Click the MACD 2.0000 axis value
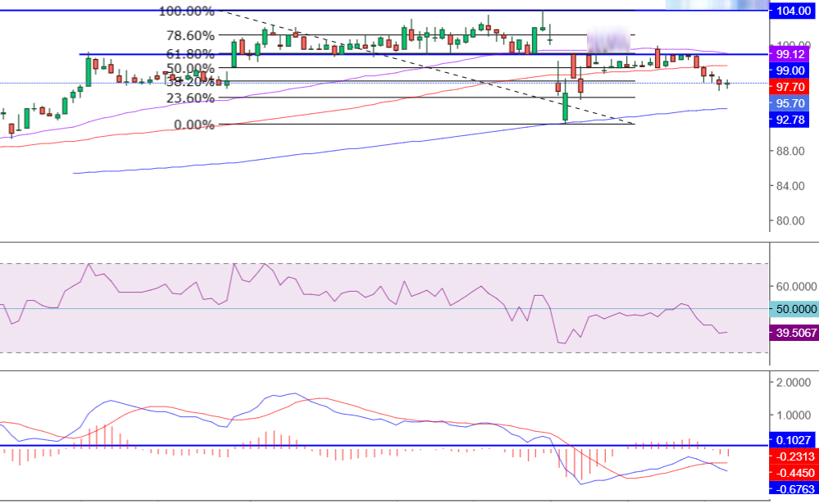This screenshot has height=504, width=819. pyautogui.click(x=794, y=383)
